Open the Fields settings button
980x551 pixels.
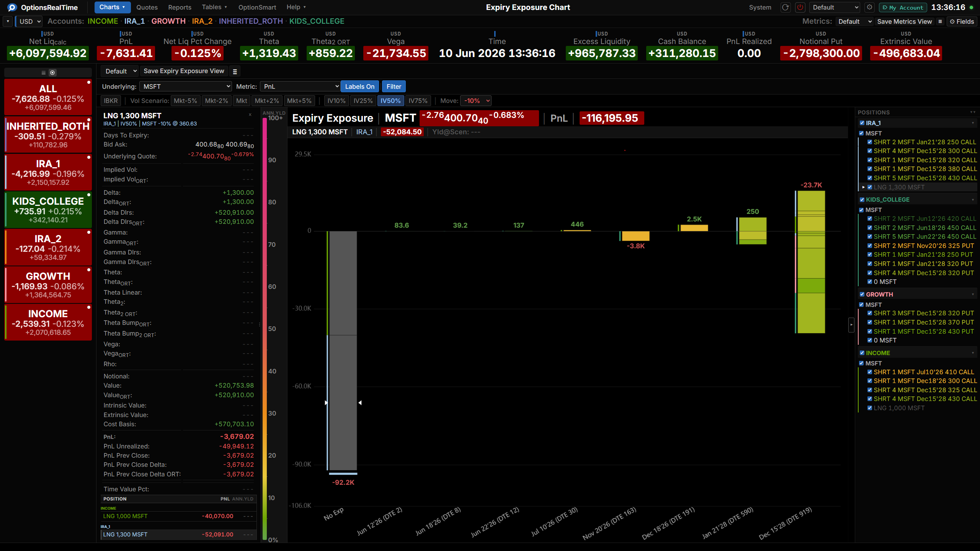[x=962, y=21]
